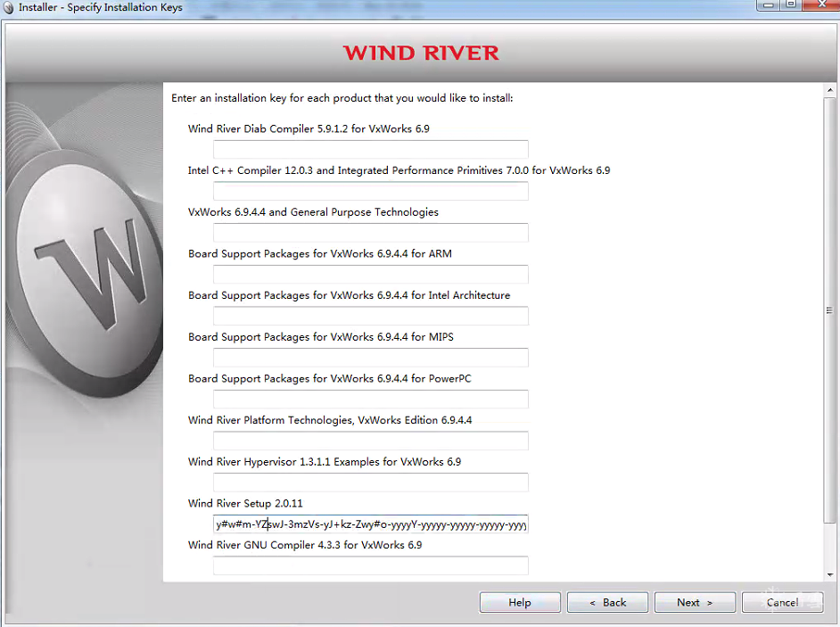
Task: Click the Installer title bar application icon
Action: pos(8,7)
